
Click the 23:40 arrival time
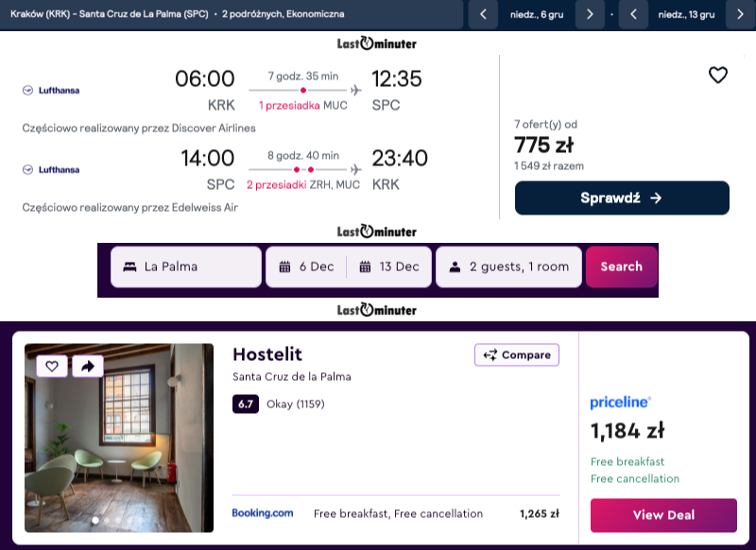pyautogui.click(x=399, y=158)
